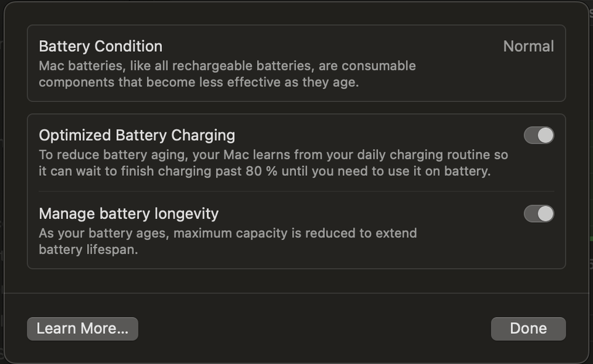
Task: Click the line starting "Mac batteries, like all"
Action: [x=227, y=65]
